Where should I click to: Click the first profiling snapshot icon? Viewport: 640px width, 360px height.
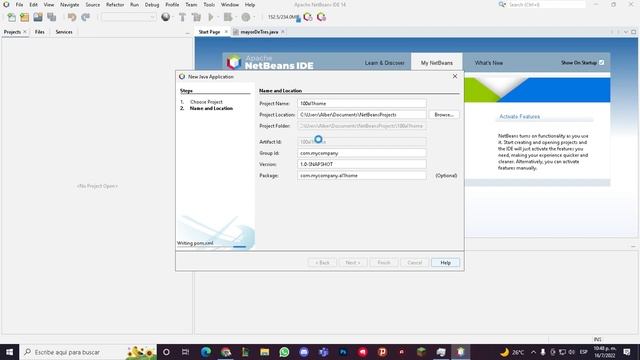pyautogui.click(x=308, y=17)
